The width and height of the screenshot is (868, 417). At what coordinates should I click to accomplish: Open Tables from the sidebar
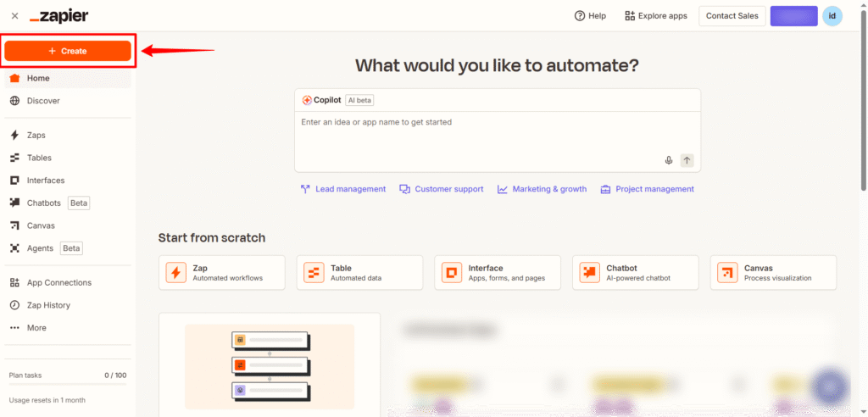(68, 158)
